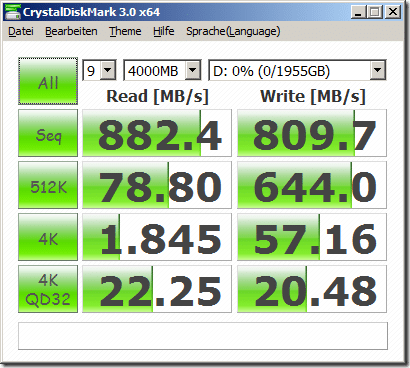Select the 4K QD32 write result 20.48
Screen dimensions: 410x368
312,289
